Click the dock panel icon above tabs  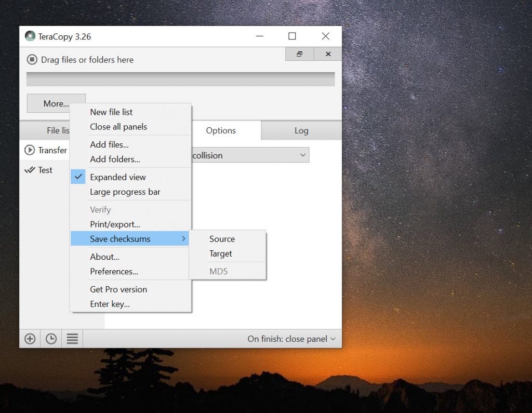[x=299, y=54]
